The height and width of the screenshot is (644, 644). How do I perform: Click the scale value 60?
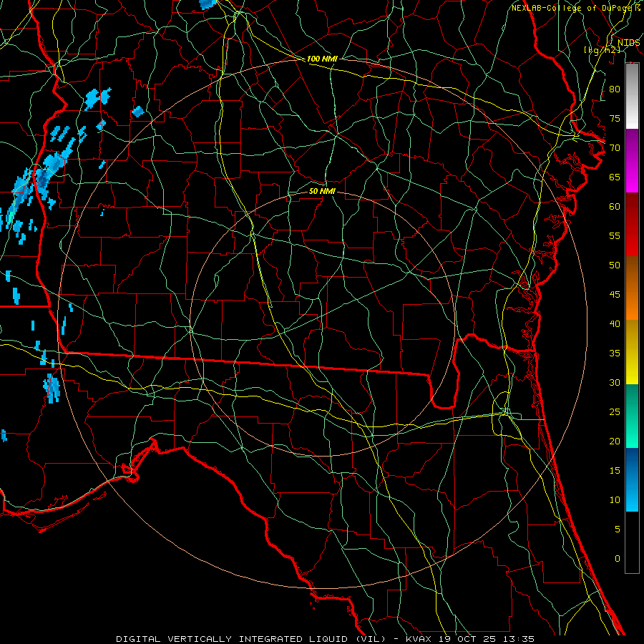(615, 207)
